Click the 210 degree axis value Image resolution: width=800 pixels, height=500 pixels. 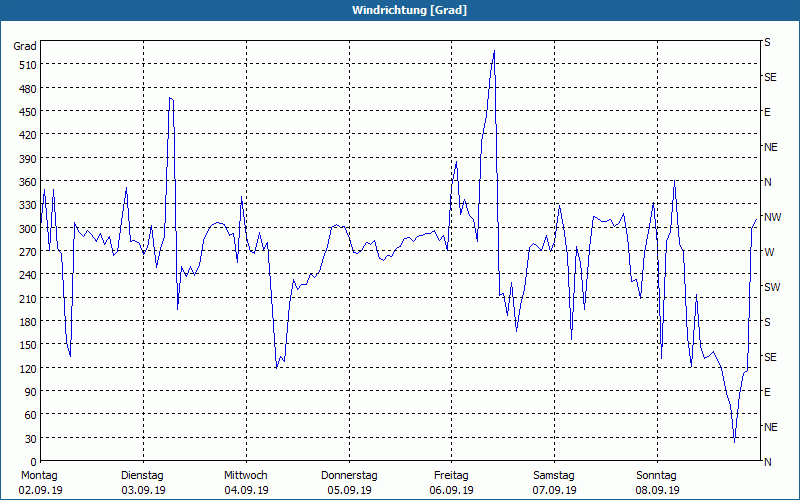coord(28,298)
